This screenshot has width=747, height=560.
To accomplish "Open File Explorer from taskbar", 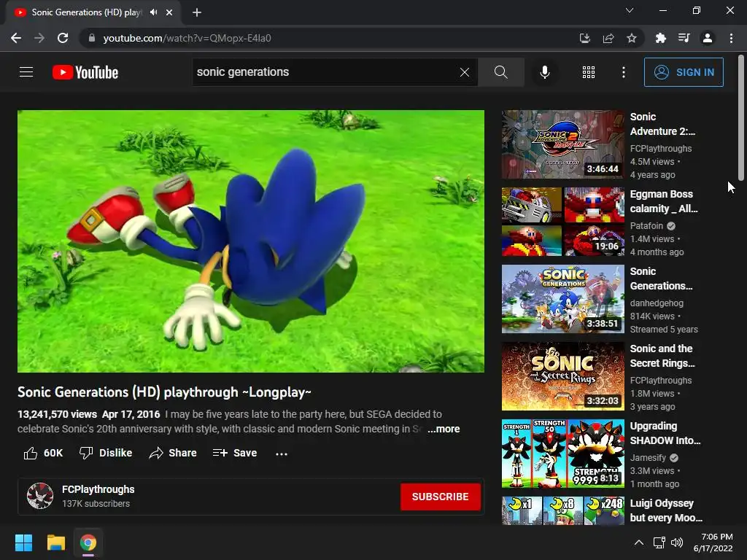I will [55, 542].
